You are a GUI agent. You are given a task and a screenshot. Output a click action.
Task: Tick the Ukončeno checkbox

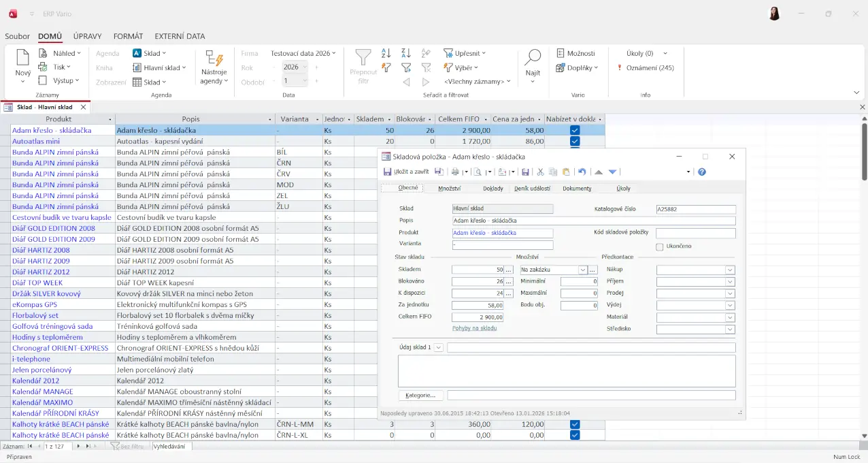click(x=660, y=246)
